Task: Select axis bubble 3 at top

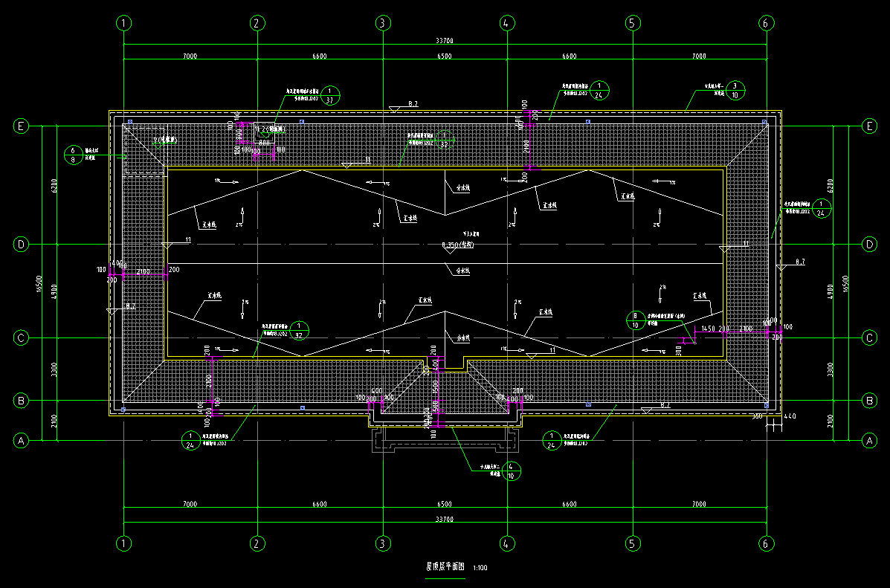Action: tap(382, 23)
